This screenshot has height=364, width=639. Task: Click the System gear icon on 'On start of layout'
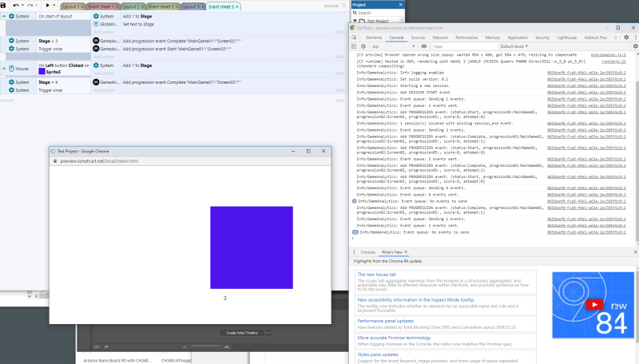click(x=11, y=16)
